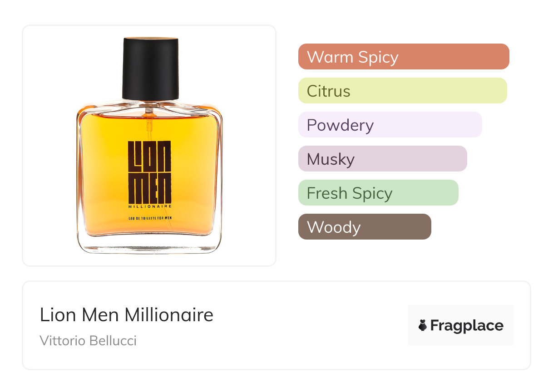
Task: Pick the Musky accord bar
Action: [382, 159]
